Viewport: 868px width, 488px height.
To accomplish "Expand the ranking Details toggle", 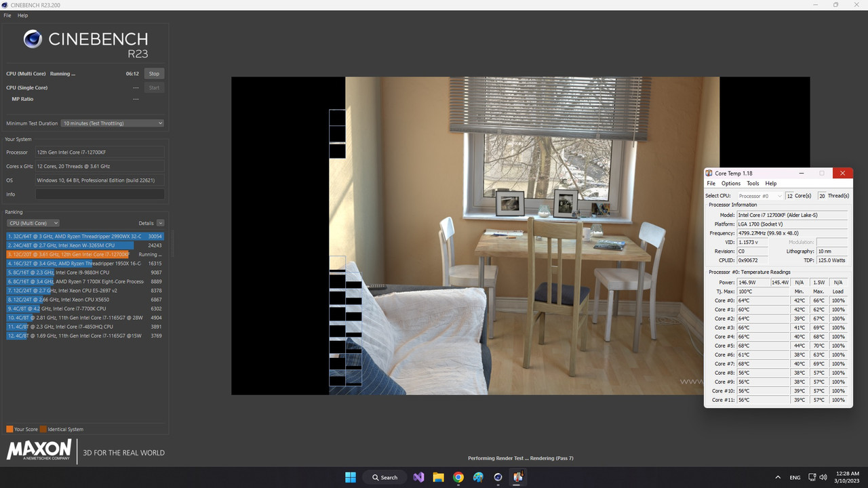I will point(160,223).
